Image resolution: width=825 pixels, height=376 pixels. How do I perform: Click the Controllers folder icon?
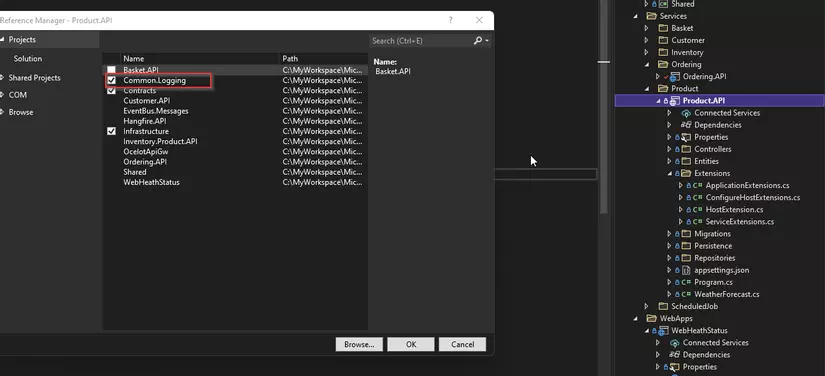click(686, 149)
